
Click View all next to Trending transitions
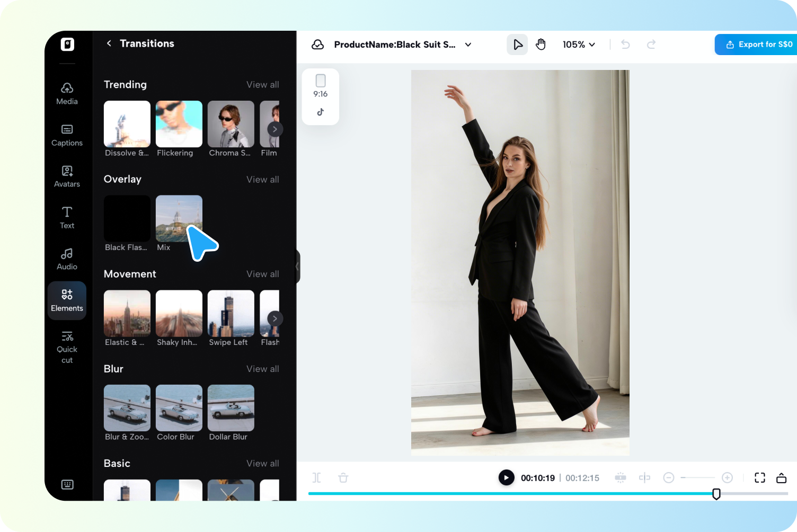(x=263, y=84)
